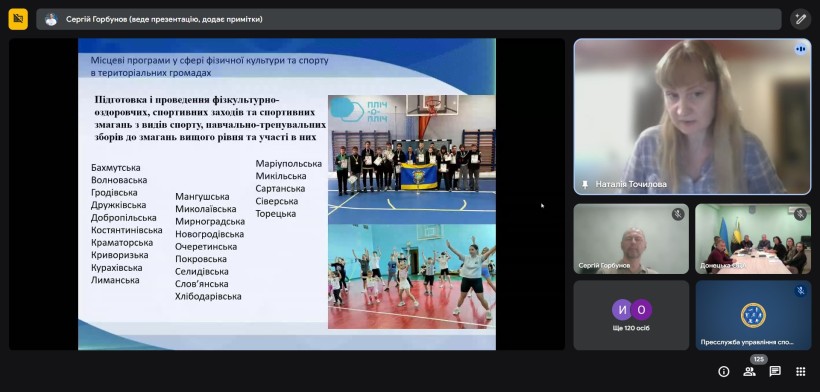This screenshot has height=392, width=820.
Task: Open meeting details info icon
Action: (x=724, y=372)
